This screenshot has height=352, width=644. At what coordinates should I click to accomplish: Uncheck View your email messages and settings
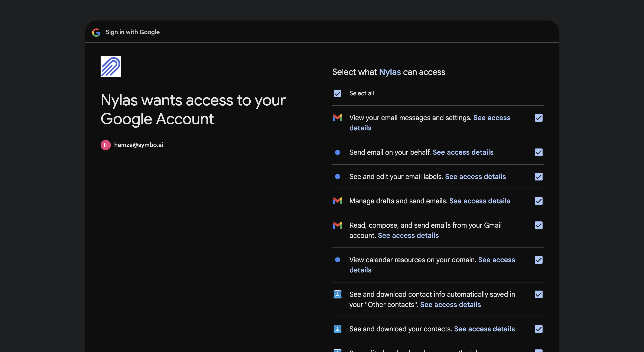[x=539, y=118]
